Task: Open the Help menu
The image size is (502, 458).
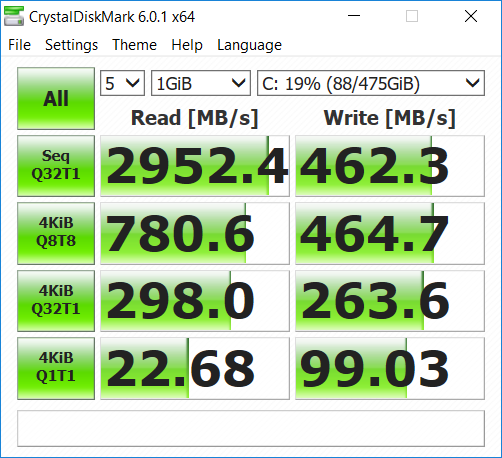Action: tap(187, 45)
